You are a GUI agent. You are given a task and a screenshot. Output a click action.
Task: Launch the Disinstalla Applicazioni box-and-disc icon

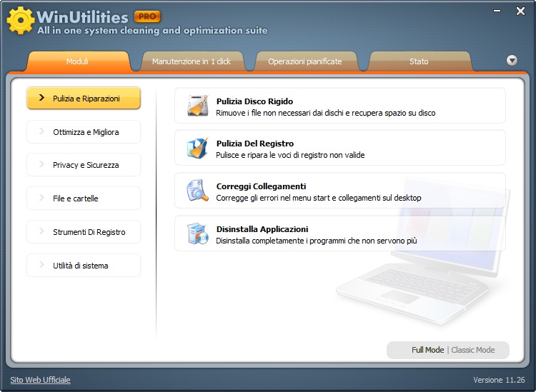pos(198,233)
